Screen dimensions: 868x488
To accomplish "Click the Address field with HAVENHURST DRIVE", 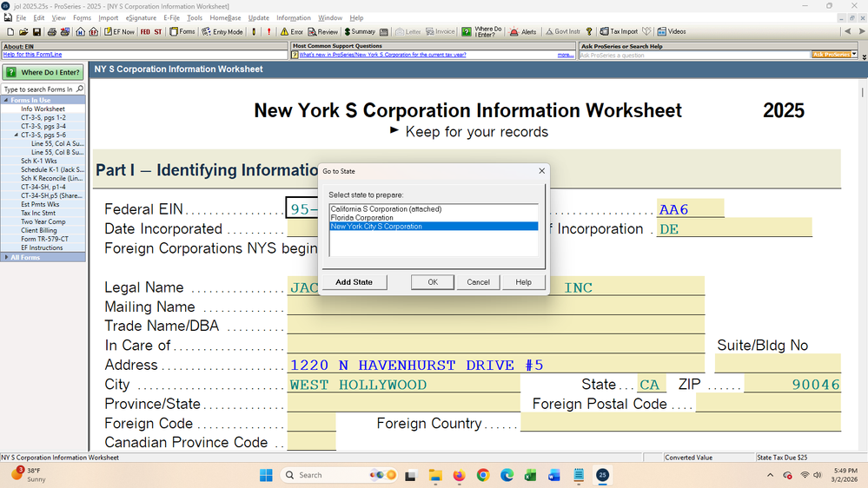I will (495, 365).
